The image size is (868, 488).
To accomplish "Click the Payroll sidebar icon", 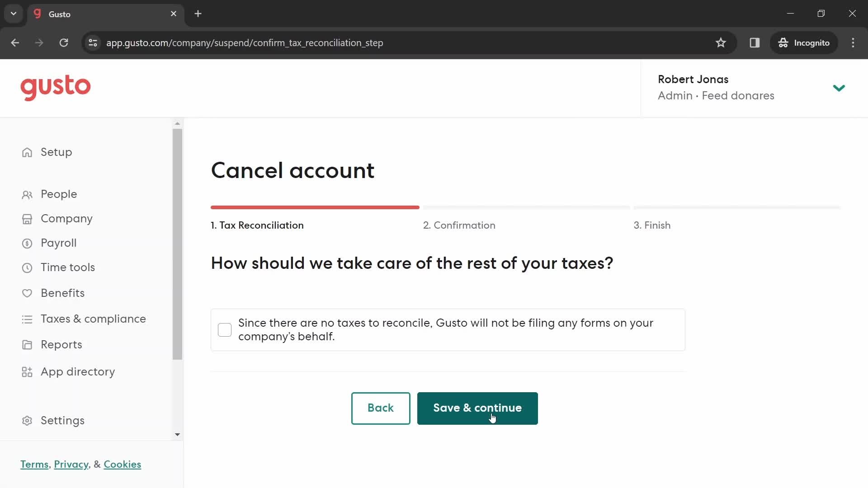I will (x=27, y=243).
